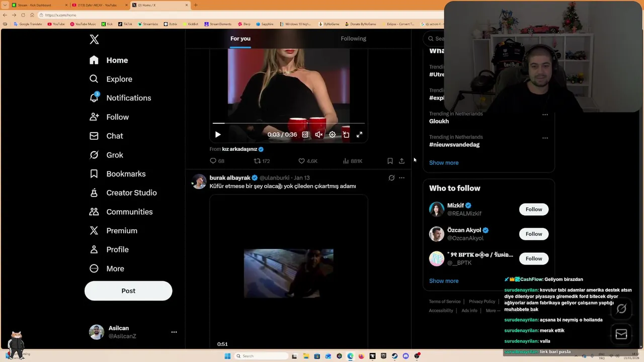
Task: Show more trending topics
Action: (444, 163)
